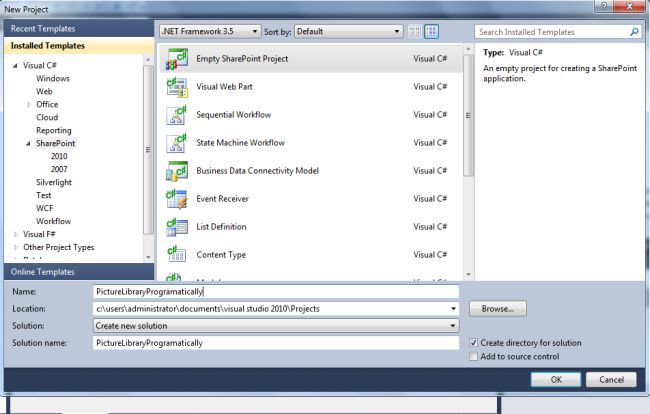Image resolution: width=650 pixels, height=414 pixels.
Task: Pick the Content Type template icon
Action: [177, 255]
